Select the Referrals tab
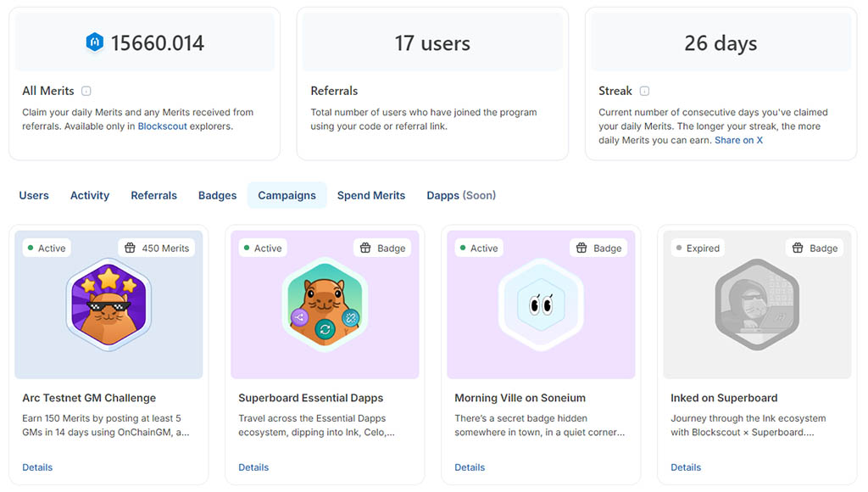 [x=153, y=195]
